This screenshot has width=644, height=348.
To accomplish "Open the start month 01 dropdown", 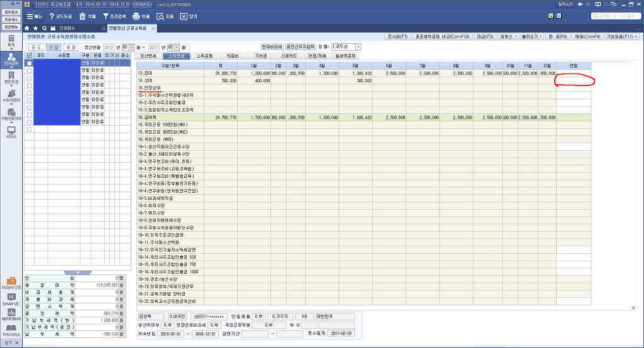I will pos(128,47).
